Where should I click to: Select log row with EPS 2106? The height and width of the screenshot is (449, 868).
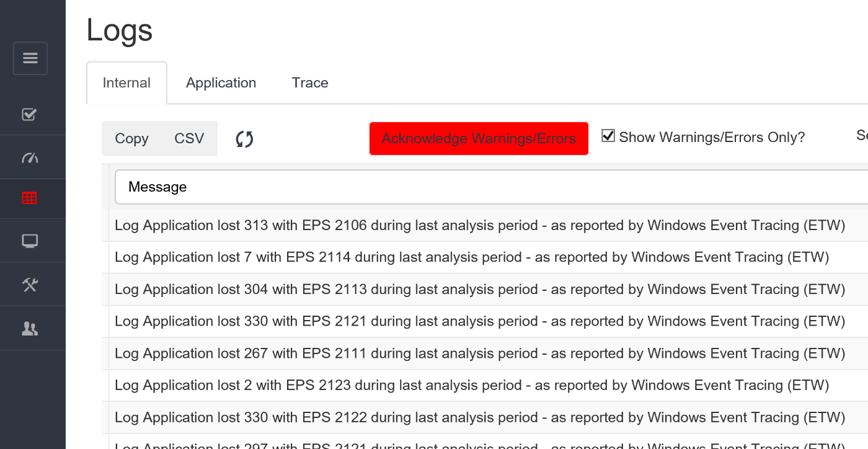485,225
